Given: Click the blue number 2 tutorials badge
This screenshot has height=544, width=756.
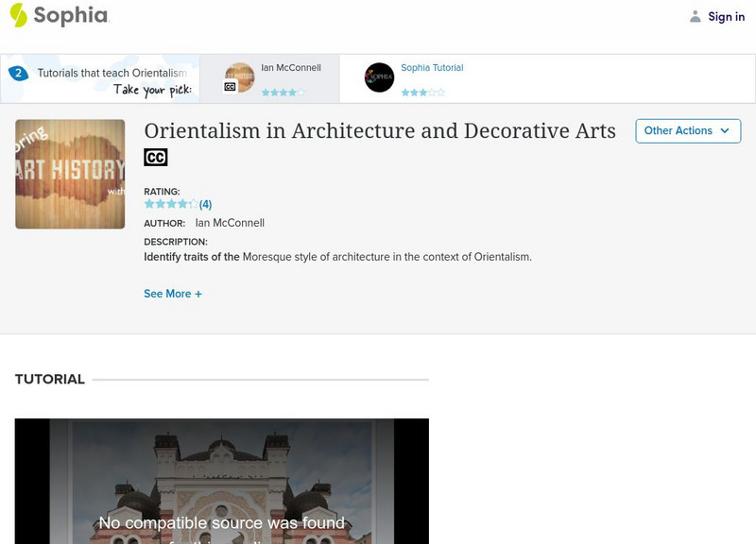Looking at the screenshot, I should click(x=18, y=73).
